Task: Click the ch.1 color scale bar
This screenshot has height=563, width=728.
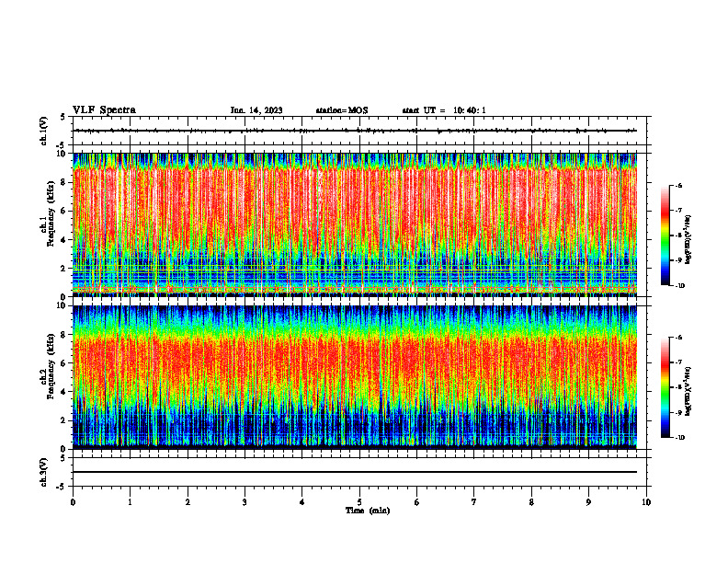Action: (665, 236)
